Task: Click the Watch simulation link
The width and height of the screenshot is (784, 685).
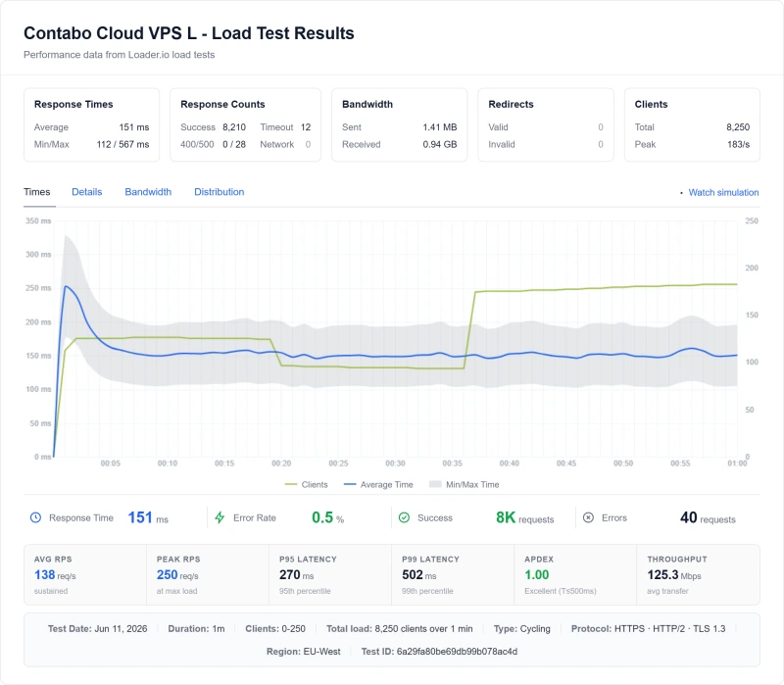Action: click(723, 192)
